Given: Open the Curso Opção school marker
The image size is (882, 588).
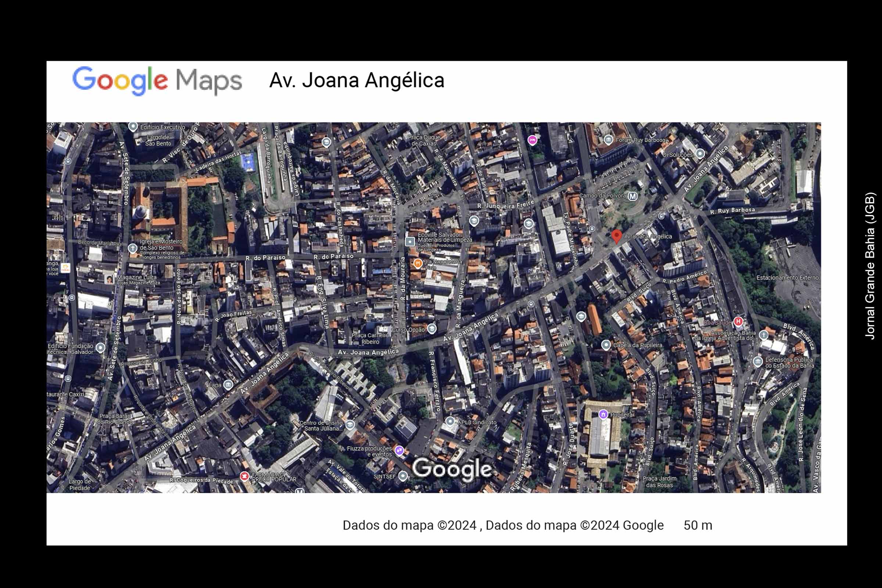Looking at the screenshot, I should coord(431,329).
